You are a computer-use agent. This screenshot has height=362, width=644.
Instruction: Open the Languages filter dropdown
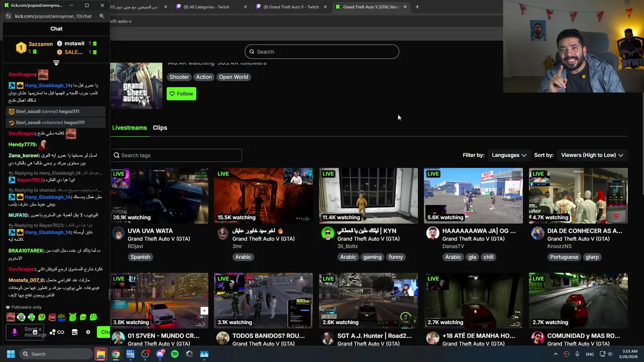point(509,155)
